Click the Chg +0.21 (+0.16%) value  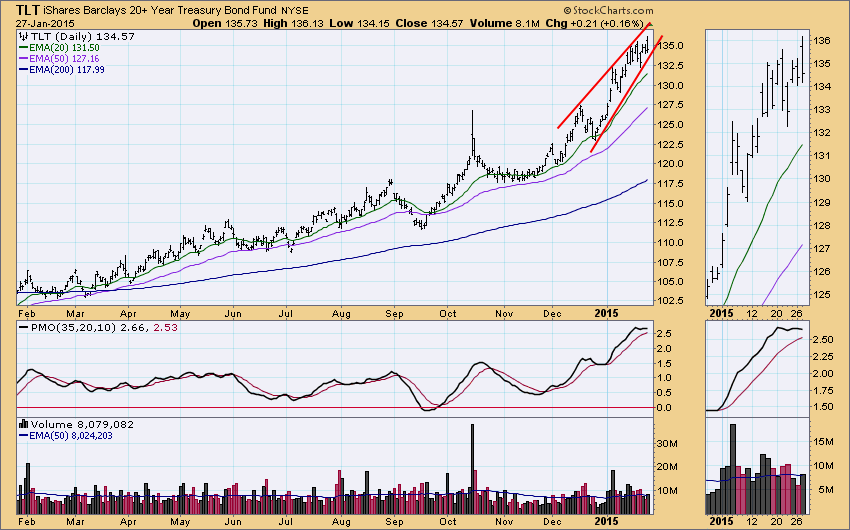click(594, 23)
